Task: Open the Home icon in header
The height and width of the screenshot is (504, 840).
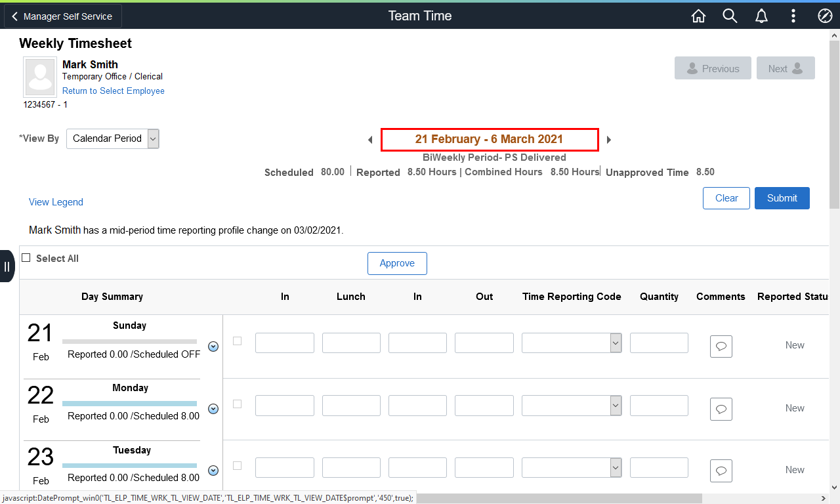Action: tap(699, 16)
